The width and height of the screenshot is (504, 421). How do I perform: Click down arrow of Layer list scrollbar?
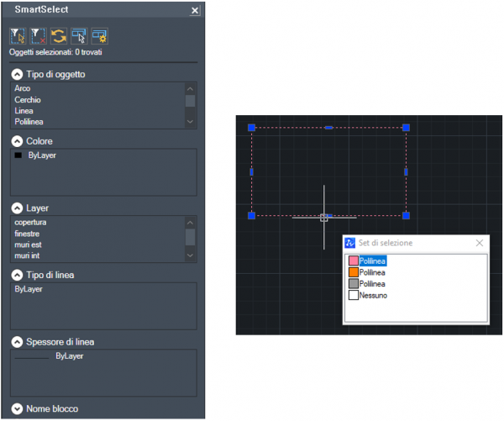[191, 255]
